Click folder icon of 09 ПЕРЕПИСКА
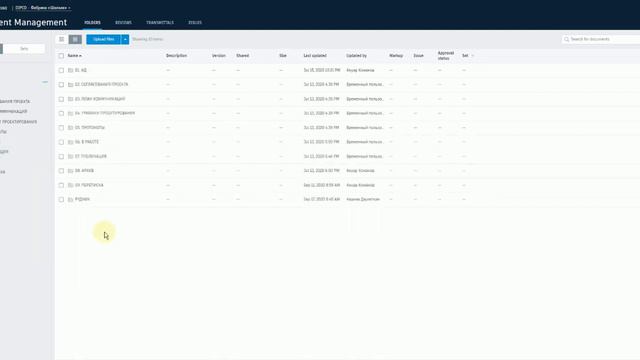 point(71,185)
